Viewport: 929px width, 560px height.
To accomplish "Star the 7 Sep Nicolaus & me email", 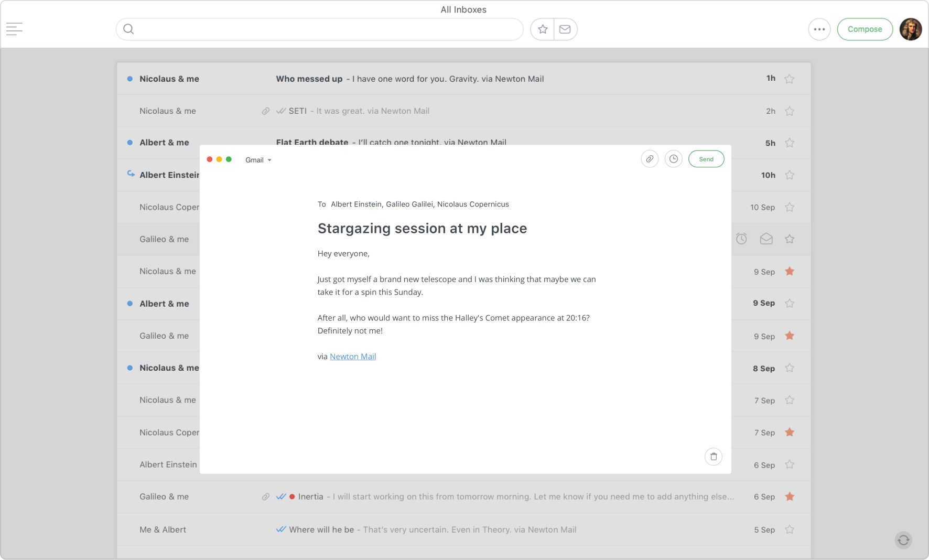I will 790,400.
